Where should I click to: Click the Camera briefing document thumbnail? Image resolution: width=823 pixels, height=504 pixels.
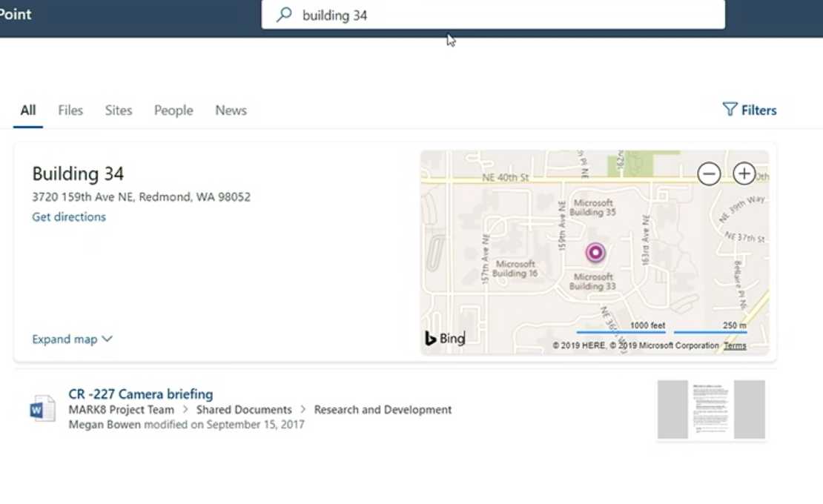[x=710, y=410]
